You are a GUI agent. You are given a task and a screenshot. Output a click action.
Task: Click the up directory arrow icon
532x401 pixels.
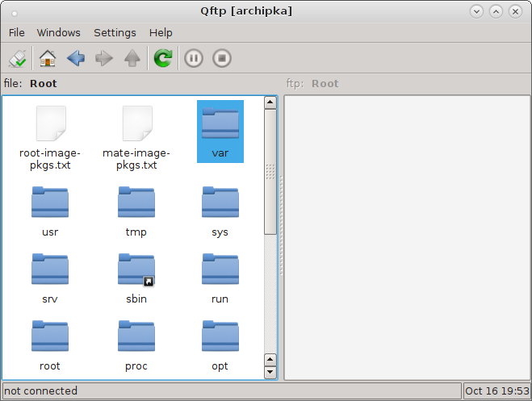click(132, 58)
